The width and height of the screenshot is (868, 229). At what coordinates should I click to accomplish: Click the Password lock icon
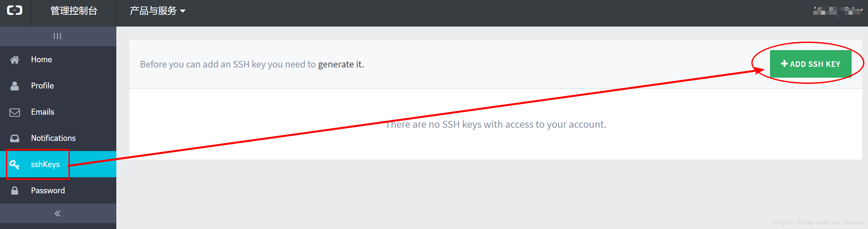[x=14, y=191]
